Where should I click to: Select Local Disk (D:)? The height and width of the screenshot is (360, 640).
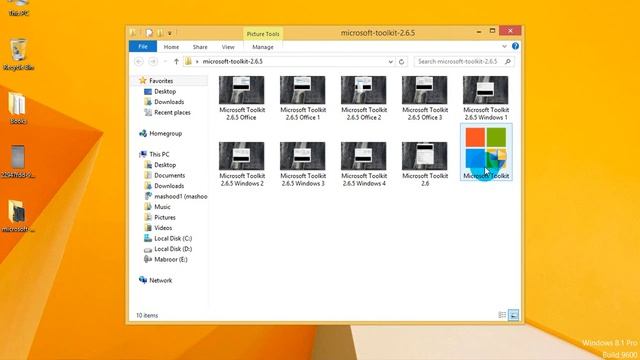(173, 249)
